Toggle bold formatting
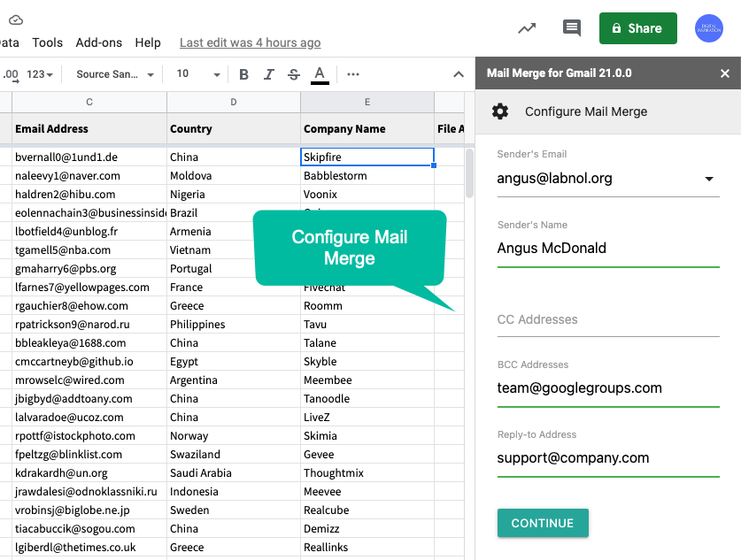Image resolution: width=741 pixels, height=560 pixels. pos(243,75)
